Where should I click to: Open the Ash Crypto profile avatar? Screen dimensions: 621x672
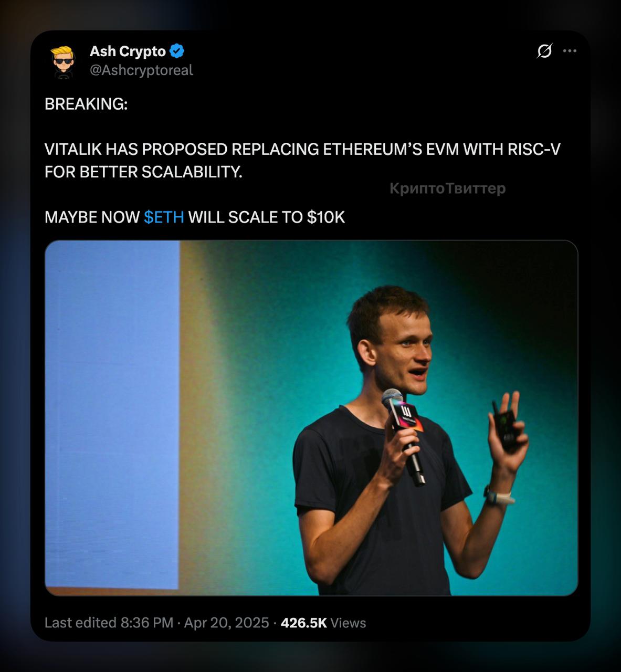[x=64, y=61]
